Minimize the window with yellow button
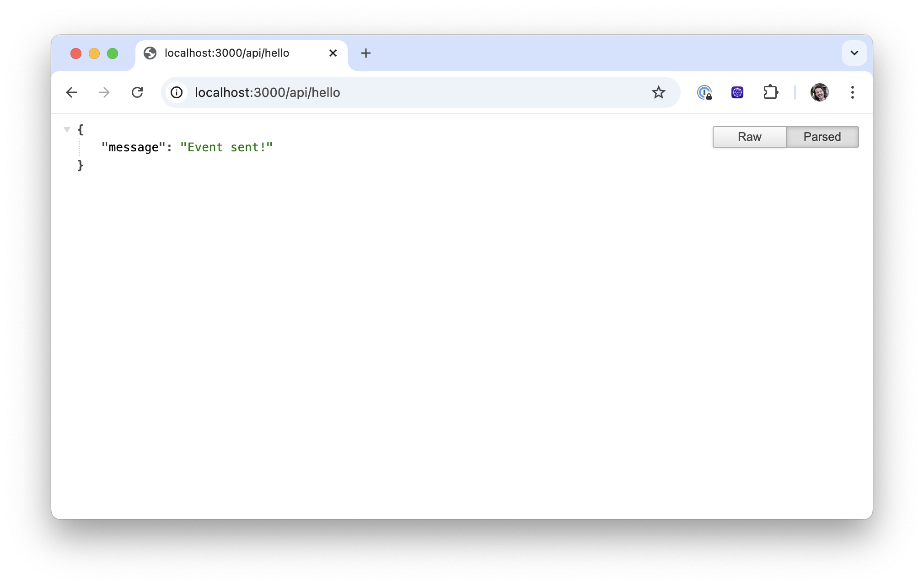The image size is (924, 587). (x=94, y=53)
